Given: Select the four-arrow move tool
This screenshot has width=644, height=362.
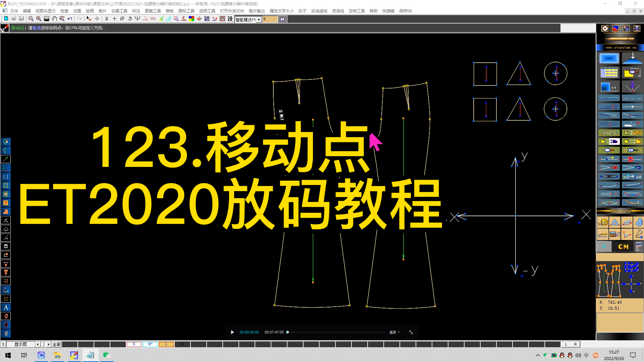Looking at the screenshot, I should (97, 19).
